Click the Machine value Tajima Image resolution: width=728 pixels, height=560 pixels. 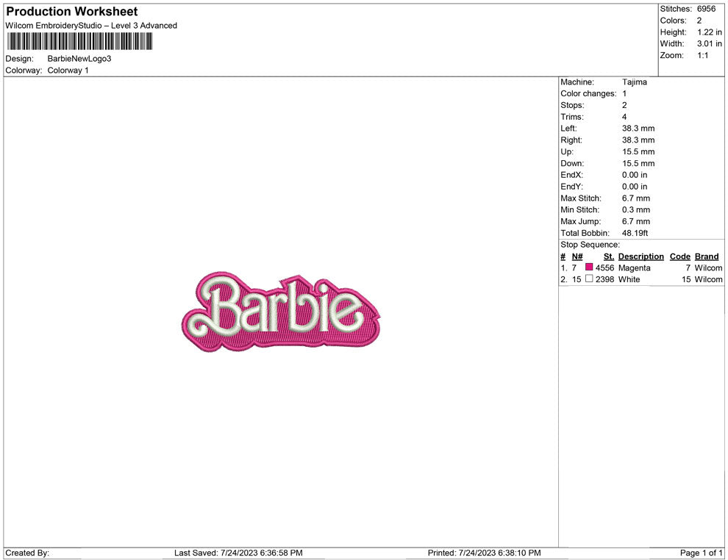tap(634, 82)
